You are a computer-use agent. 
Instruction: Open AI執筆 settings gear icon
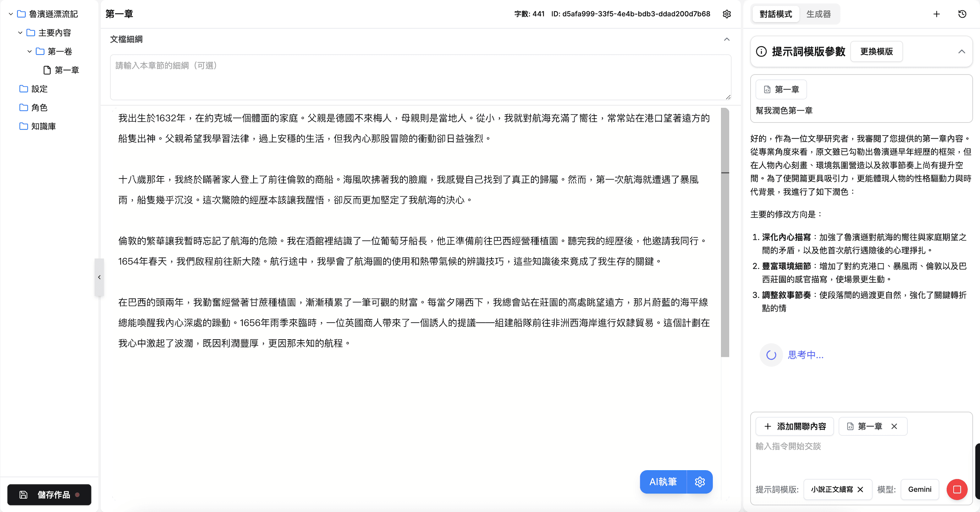point(700,482)
